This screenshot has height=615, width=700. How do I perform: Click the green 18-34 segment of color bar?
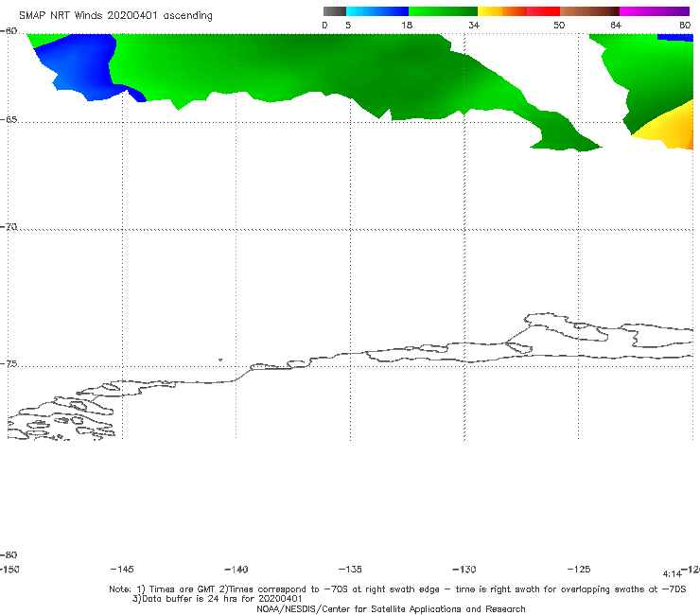tap(443, 11)
